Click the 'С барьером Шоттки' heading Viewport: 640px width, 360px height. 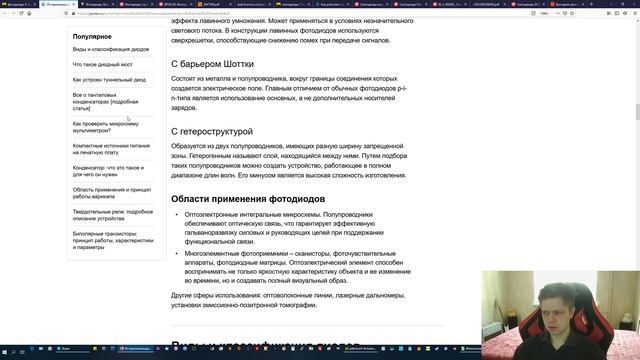tap(212, 64)
